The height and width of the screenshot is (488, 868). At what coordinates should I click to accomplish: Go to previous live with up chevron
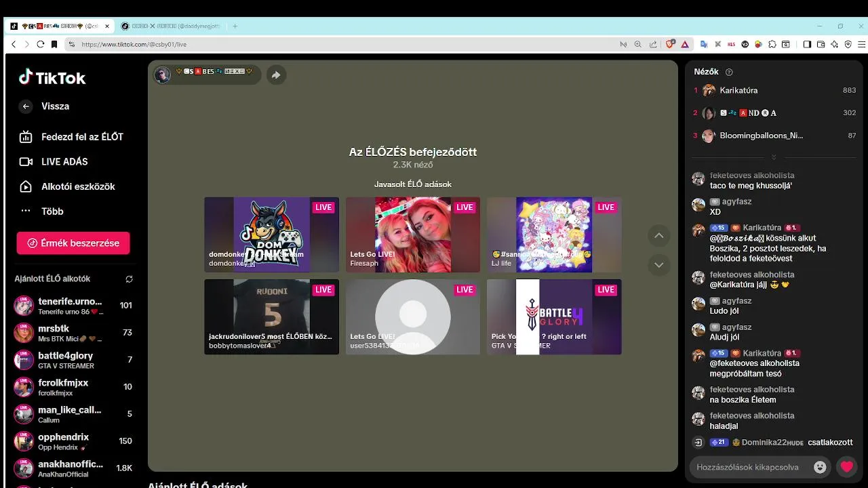coord(658,236)
